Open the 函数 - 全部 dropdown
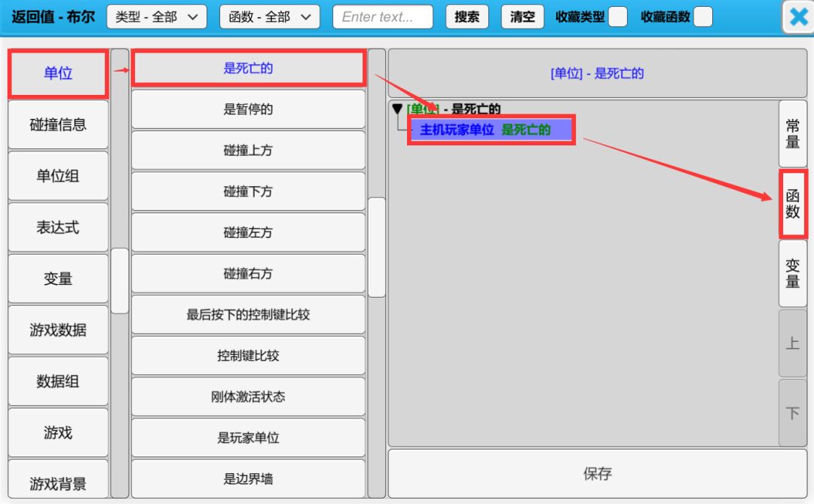The width and height of the screenshot is (814, 504). pyautogui.click(x=269, y=17)
